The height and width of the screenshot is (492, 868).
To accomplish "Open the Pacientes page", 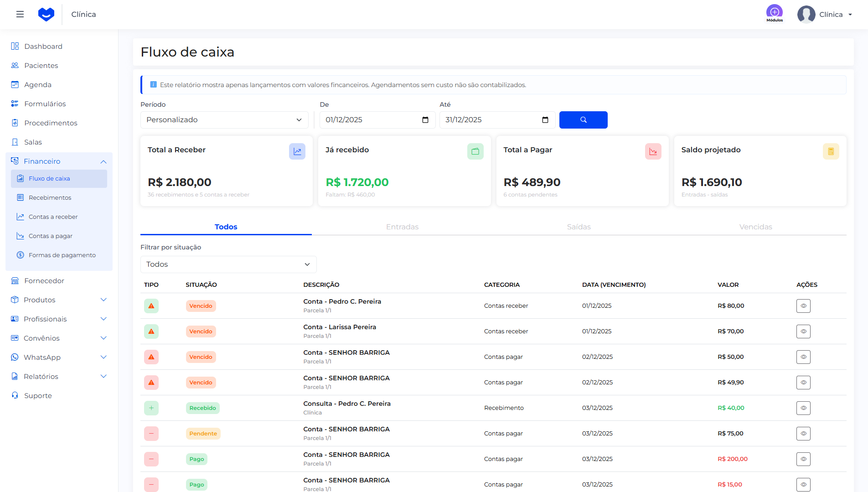I will click(x=41, y=66).
